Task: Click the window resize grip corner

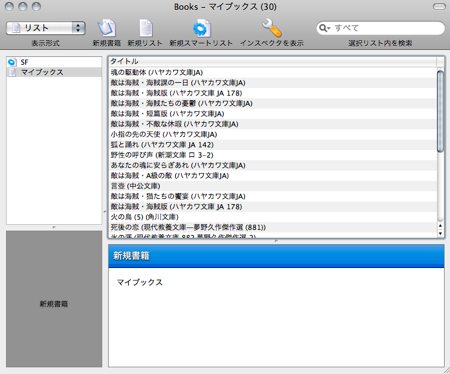Action: [x=446, y=370]
